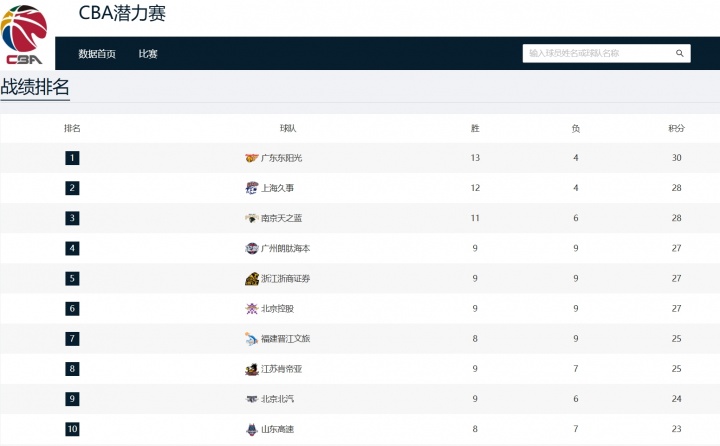Image resolution: width=720 pixels, height=446 pixels.
Task: Click the 排名 column header
Action: pyautogui.click(x=72, y=128)
